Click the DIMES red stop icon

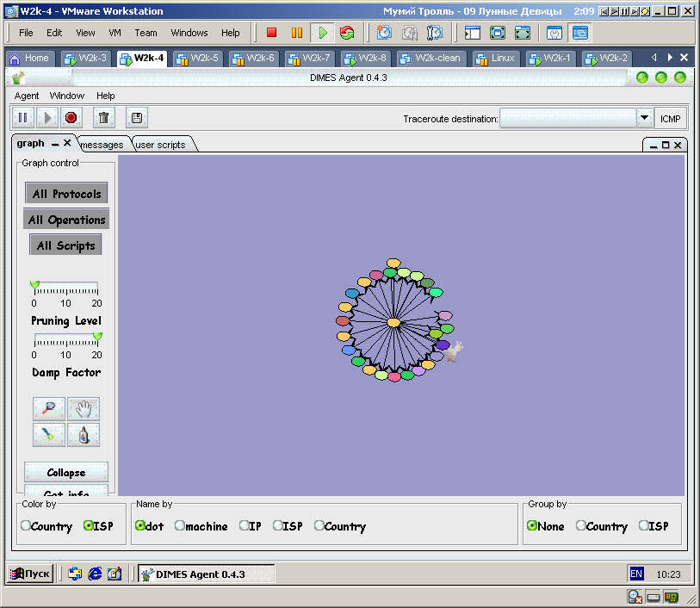(71, 118)
